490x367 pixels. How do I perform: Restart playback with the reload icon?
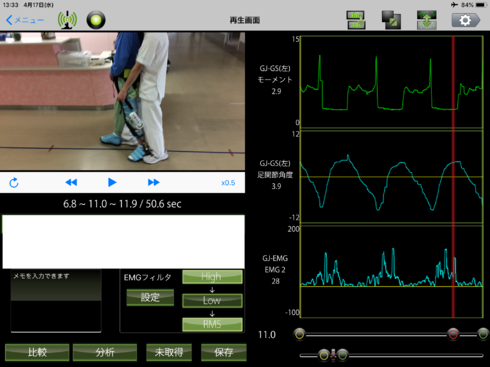14,183
